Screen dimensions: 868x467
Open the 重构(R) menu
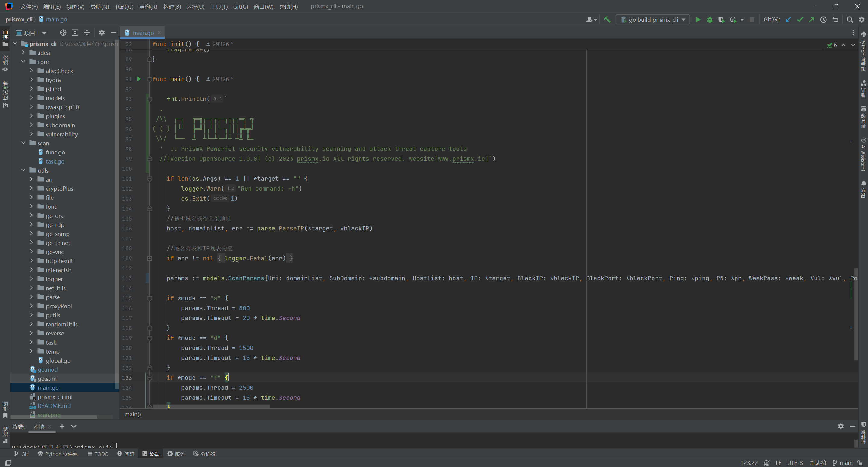148,6
